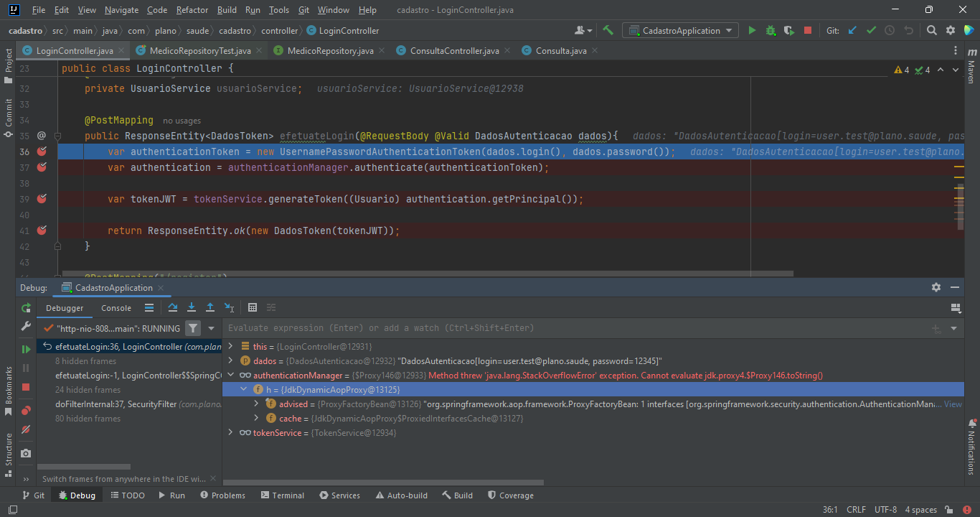
Task: Click the Git Commit green checkmark
Action: point(871,30)
